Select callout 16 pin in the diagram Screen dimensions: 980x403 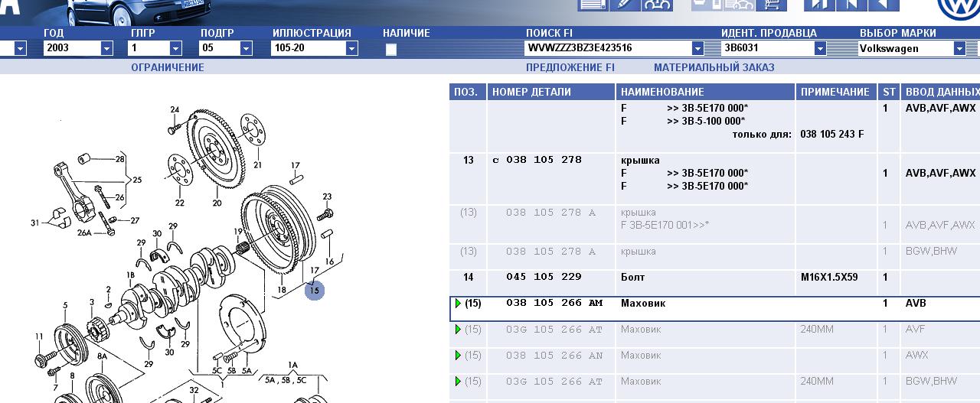(330, 262)
